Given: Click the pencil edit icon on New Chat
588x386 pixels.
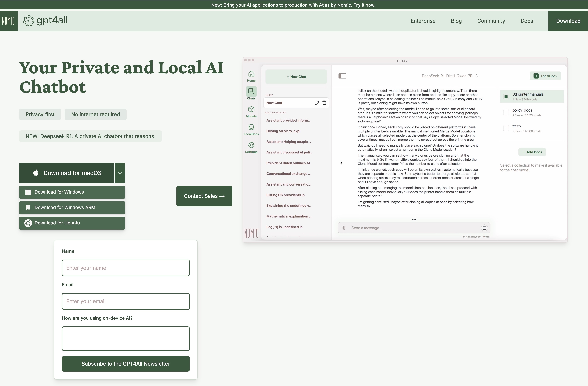Looking at the screenshot, I should coord(317,103).
